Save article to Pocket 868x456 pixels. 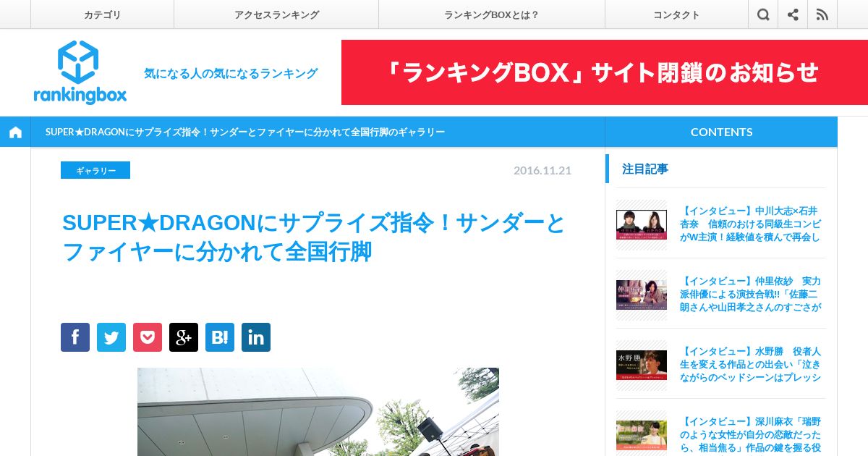pyautogui.click(x=148, y=337)
